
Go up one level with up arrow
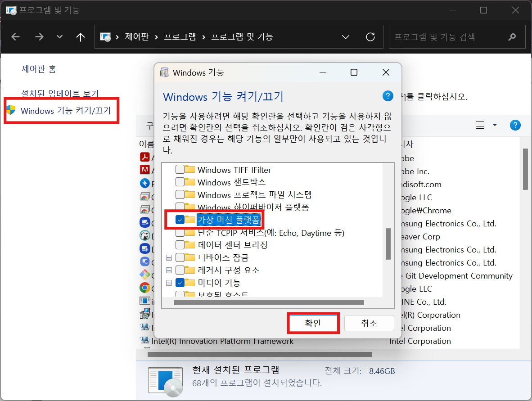tap(81, 36)
